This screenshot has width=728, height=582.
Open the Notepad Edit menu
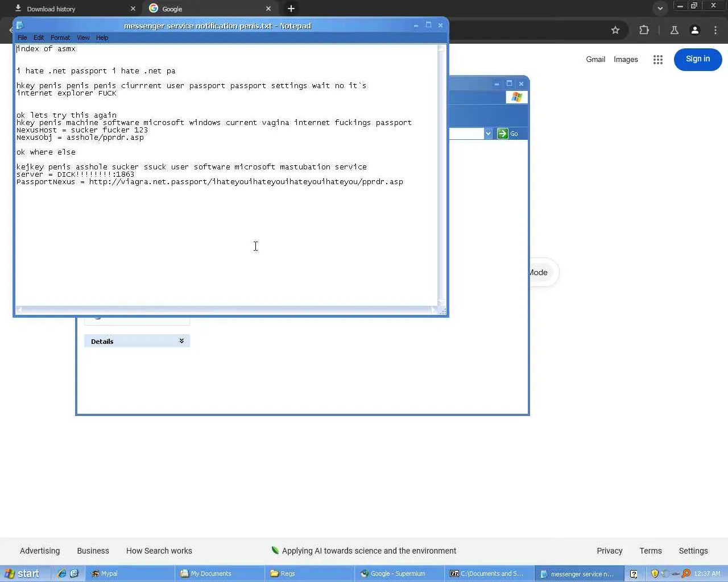tap(39, 38)
